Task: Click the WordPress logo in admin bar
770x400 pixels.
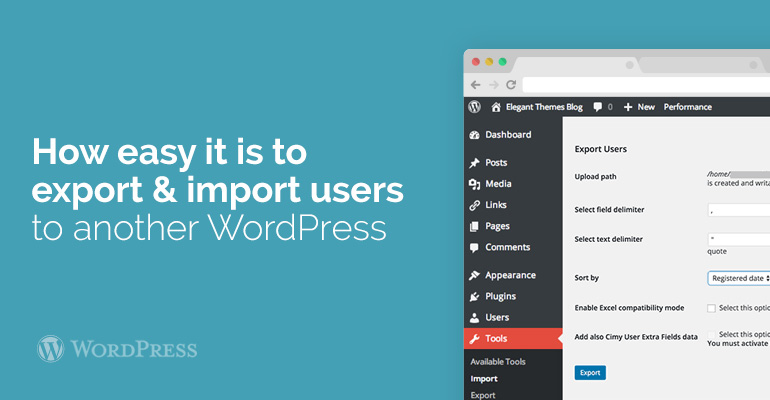Action: tap(474, 107)
